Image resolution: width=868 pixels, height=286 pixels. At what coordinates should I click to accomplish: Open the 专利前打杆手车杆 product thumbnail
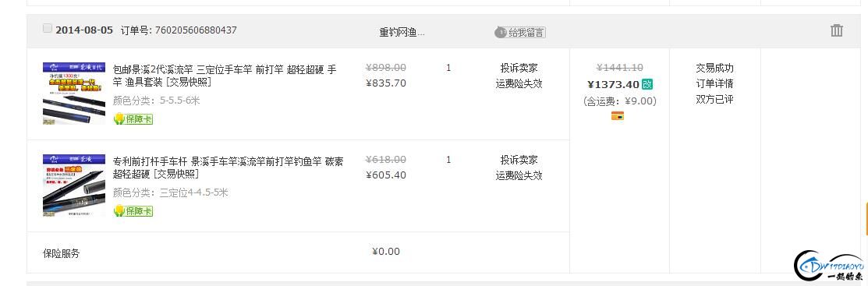[x=73, y=185]
